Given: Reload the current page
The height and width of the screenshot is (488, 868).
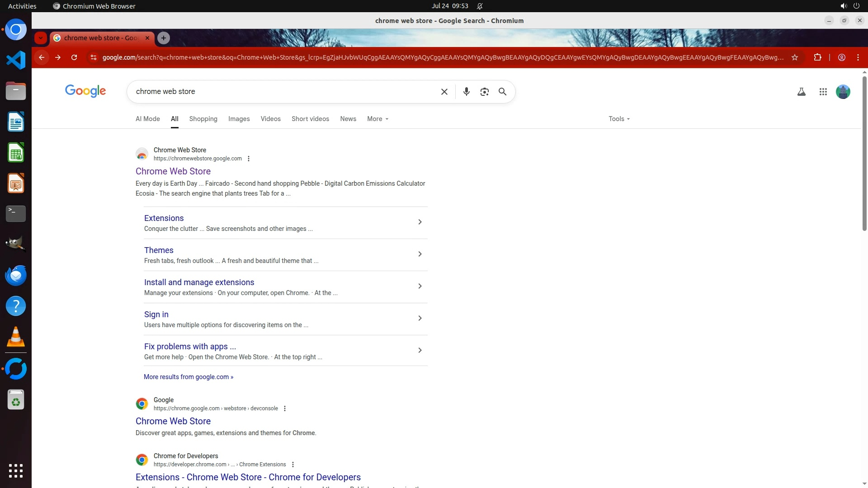Looking at the screenshot, I should [74, 57].
